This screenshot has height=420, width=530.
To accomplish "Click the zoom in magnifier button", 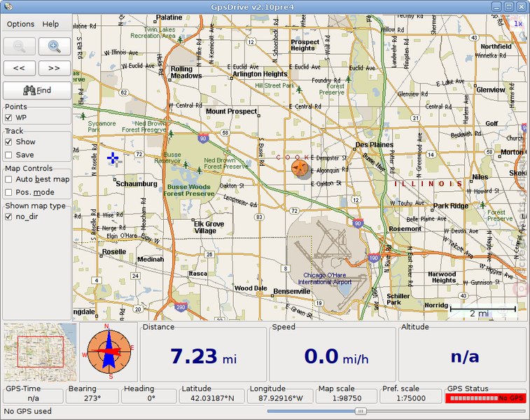I will coord(55,46).
